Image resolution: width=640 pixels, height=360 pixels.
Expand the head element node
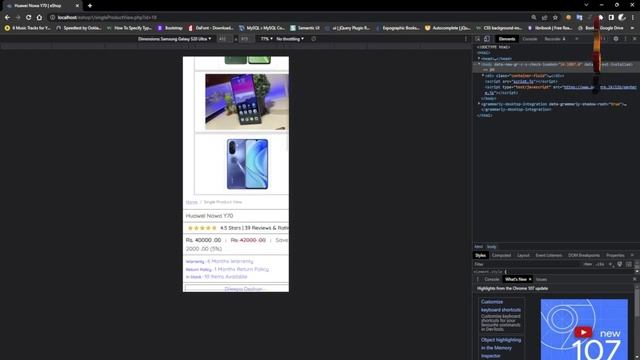click(479, 58)
